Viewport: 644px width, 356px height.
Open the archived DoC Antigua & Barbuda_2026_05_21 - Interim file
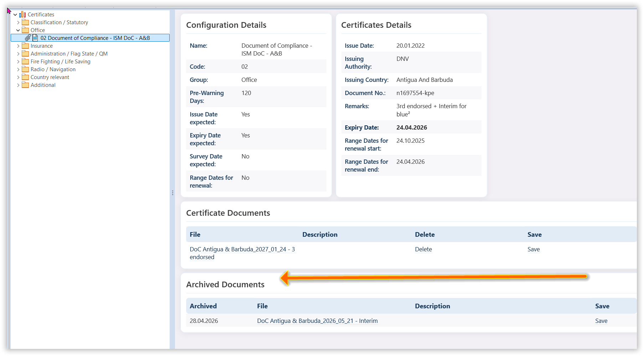pos(317,321)
